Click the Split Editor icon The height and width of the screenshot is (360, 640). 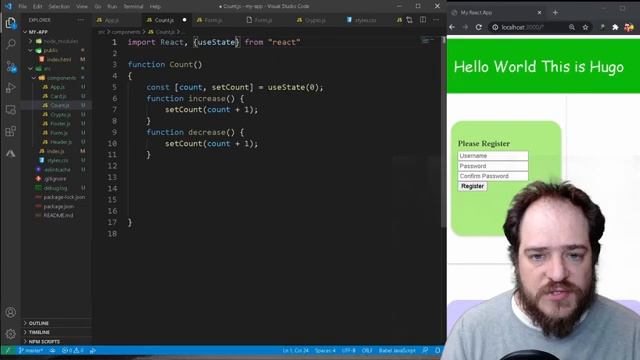[423, 20]
